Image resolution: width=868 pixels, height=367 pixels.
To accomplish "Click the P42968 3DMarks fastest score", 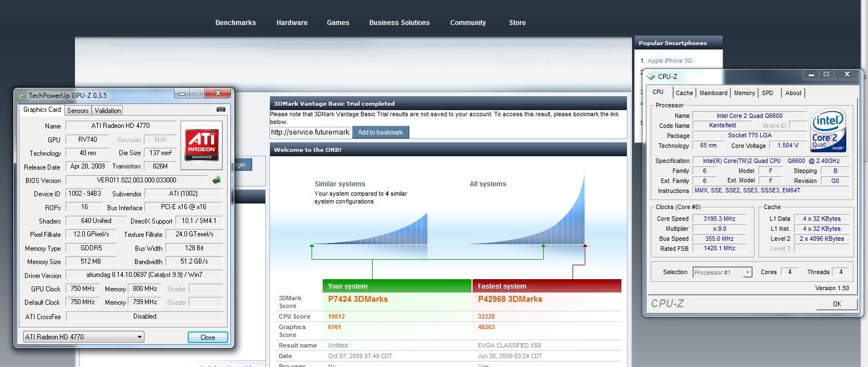I will click(510, 299).
